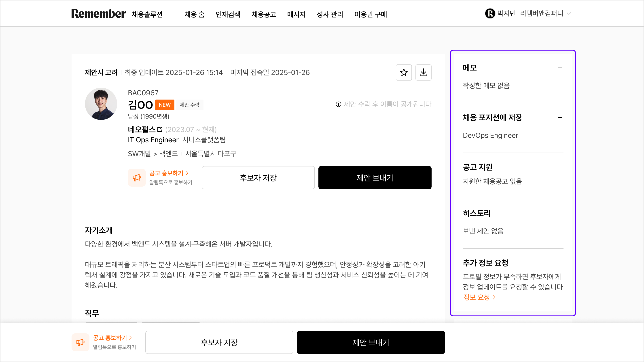Image resolution: width=644 pixels, height=362 pixels.
Task: Click the Remember logo
Action: [x=98, y=13]
